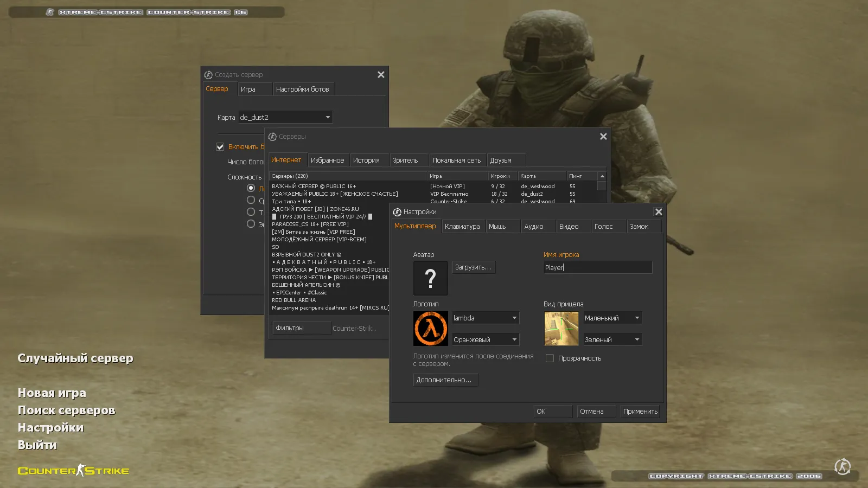The height and width of the screenshot is (488, 868).
Task: Click the Xtreme-CStrike logo in the top bar
Action: click(x=52, y=11)
